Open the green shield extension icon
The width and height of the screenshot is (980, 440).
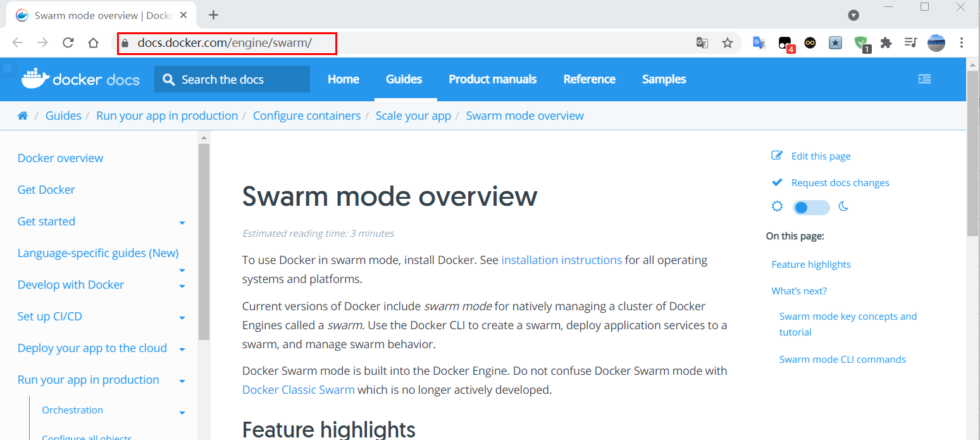pos(862,44)
